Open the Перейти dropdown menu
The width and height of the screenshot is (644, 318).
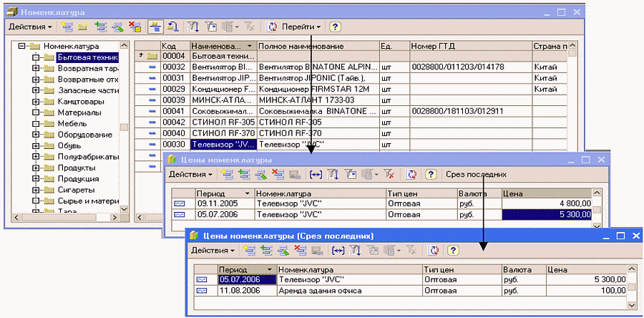click(303, 26)
